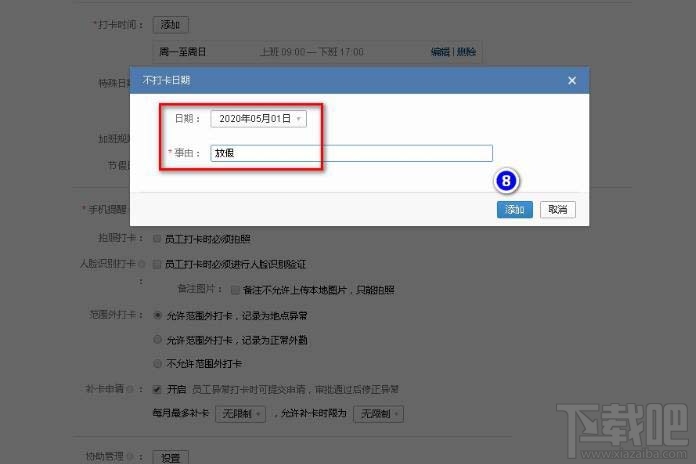The width and height of the screenshot is (696, 464).
Task: Enable 员工打卡时必须拍照 checkbox
Action: point(157,239)
